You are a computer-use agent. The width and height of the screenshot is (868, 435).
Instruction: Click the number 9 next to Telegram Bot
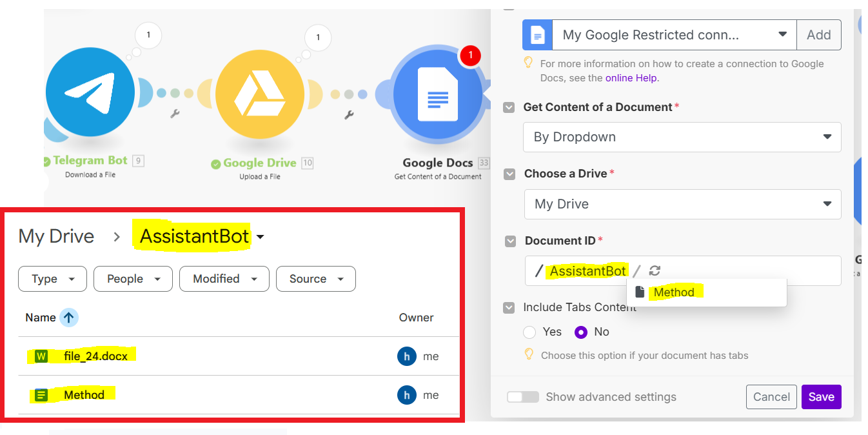tap(138, 161)
